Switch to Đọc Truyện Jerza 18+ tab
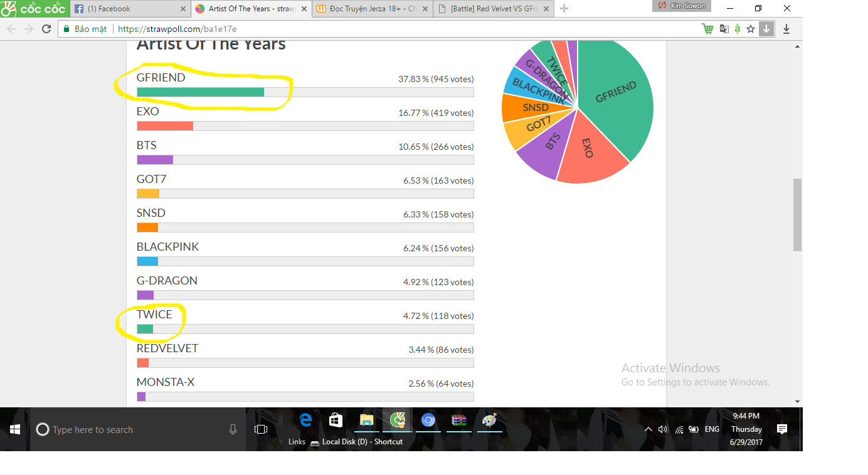Screen dimensions: 868x475 click(371, 9)
